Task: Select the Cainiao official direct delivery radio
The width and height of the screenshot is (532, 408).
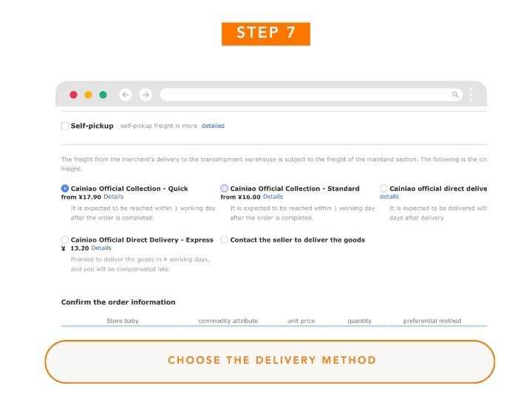Action: (x=383, y=188)
